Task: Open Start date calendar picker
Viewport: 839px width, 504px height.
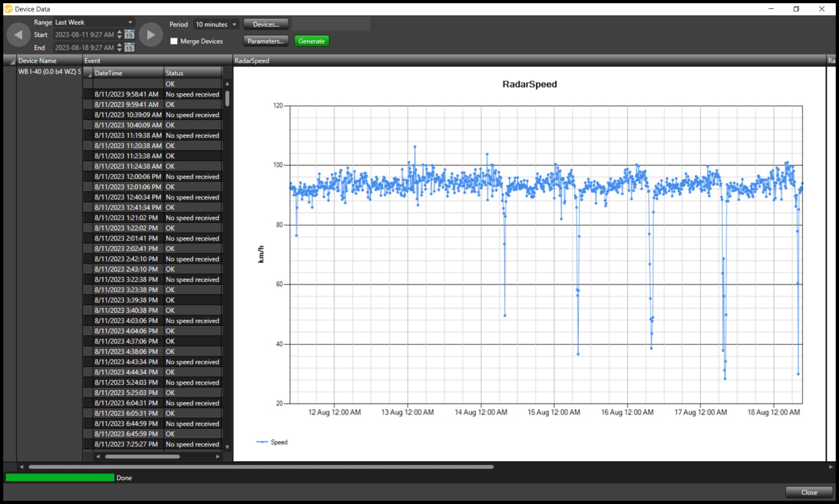Action: [x=130, y=34]
